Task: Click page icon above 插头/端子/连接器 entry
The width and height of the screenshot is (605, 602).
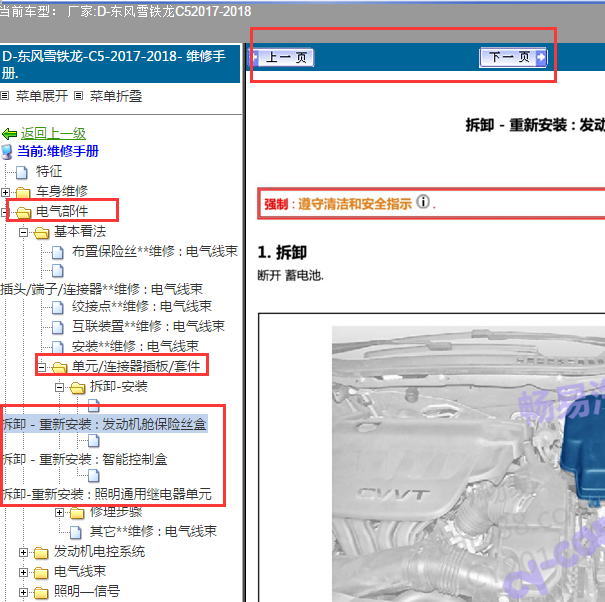Action: [x=58, y=271]
